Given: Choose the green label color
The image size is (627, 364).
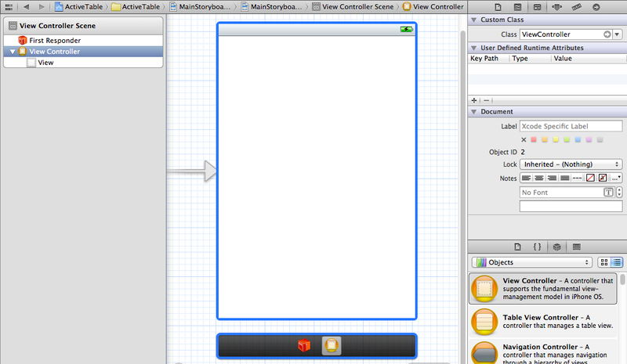Looking at the screenshot, I should pos(567,139).
